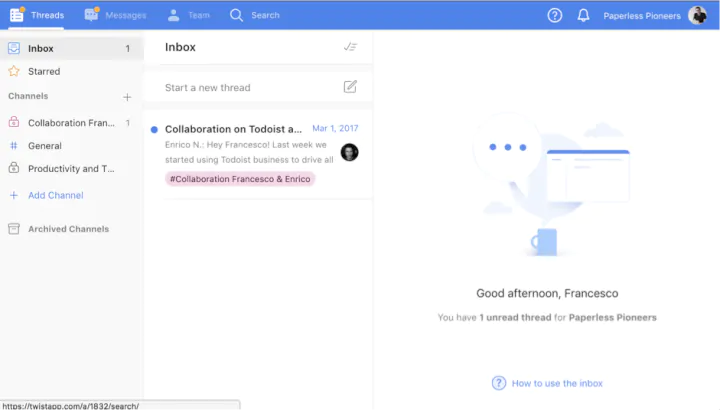This screenshot has width=720, height=410.
Task: Click the Add Channel link
Action: pyautogui.click(x=56, y=195)
